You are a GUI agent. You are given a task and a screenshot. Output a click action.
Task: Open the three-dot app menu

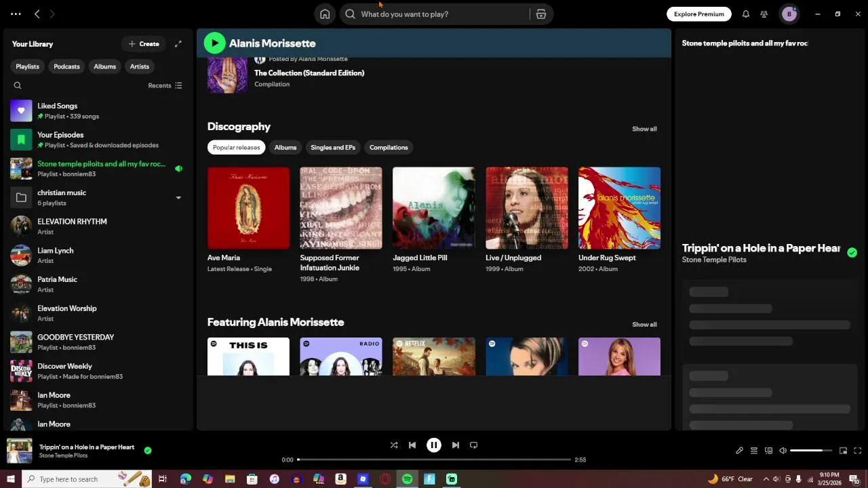click(x=16, y=14)
